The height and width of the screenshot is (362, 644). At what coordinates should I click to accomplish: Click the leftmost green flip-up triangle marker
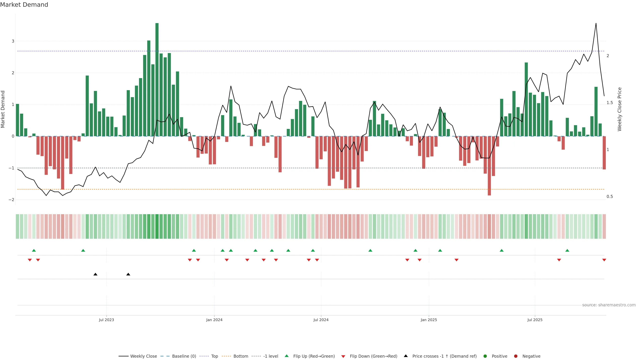point(34,250)
